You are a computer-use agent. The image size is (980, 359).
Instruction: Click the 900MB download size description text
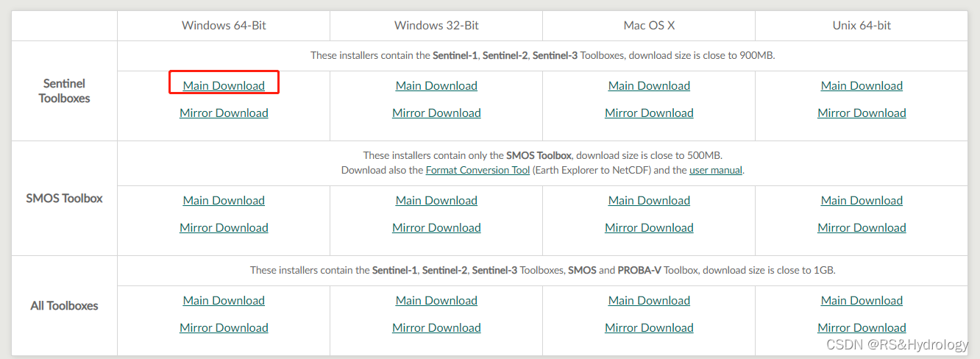(542, 55)
